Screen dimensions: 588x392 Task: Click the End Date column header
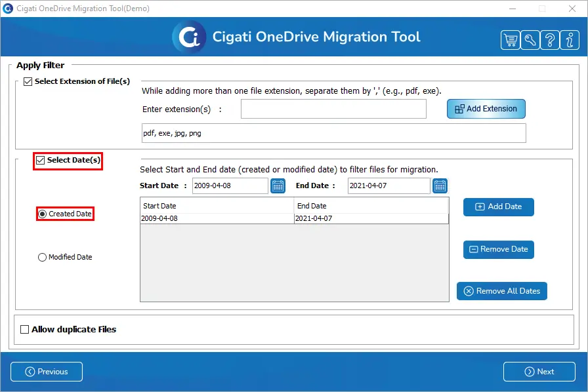[371, 206]
